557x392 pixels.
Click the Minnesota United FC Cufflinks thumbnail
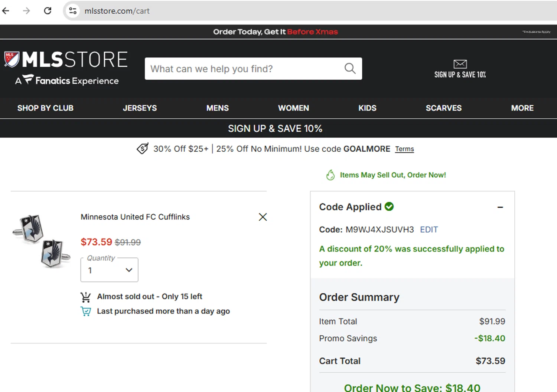tap(42, 241)
